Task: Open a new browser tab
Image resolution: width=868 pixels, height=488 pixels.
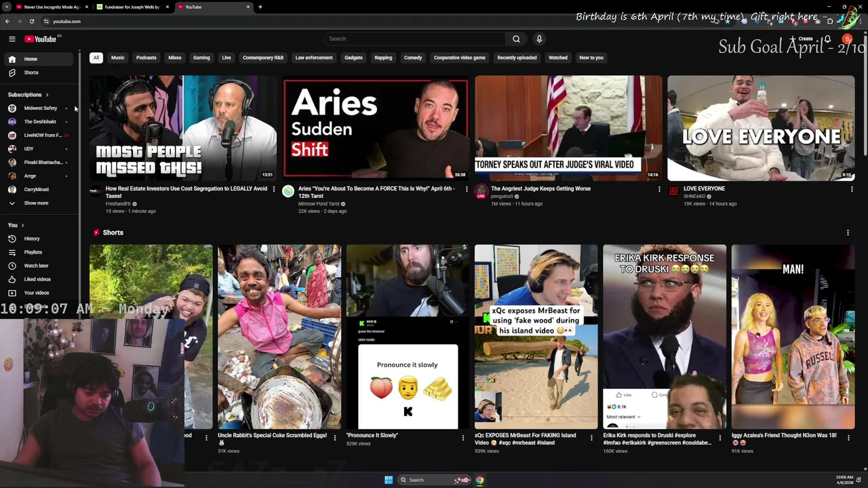Action: pos(260,7)
